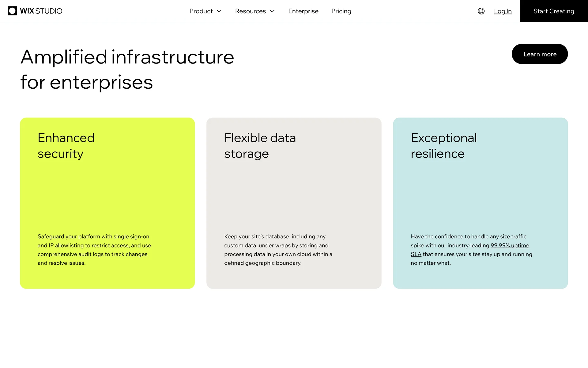588x368 pixels.
Task: Go to the Enterprise page
Action: point(303,11)
